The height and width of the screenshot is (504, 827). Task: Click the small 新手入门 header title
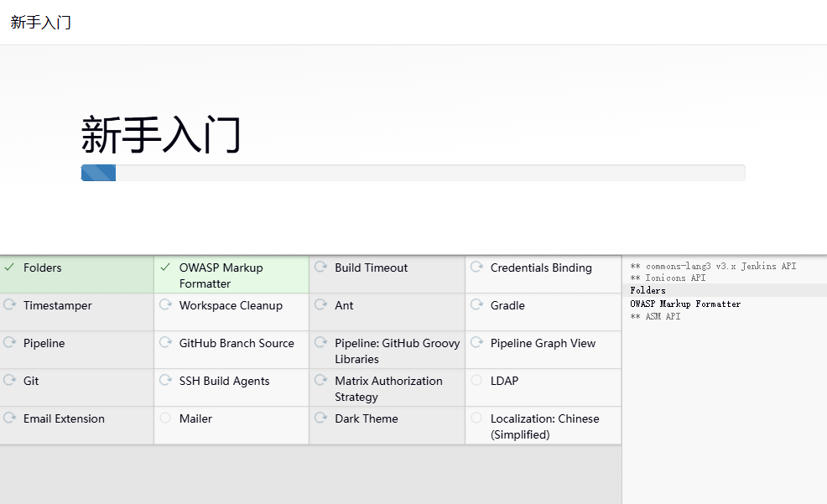click(40, 22)
